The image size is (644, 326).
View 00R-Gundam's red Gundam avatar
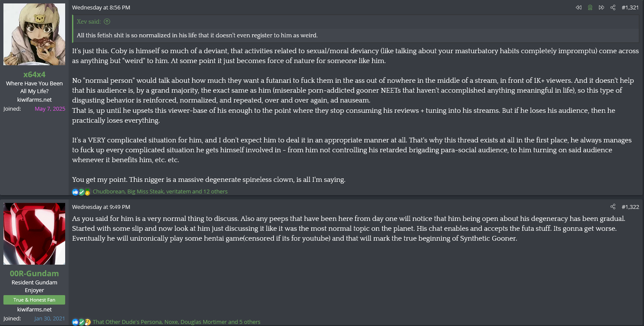click(x=34, y=234)
